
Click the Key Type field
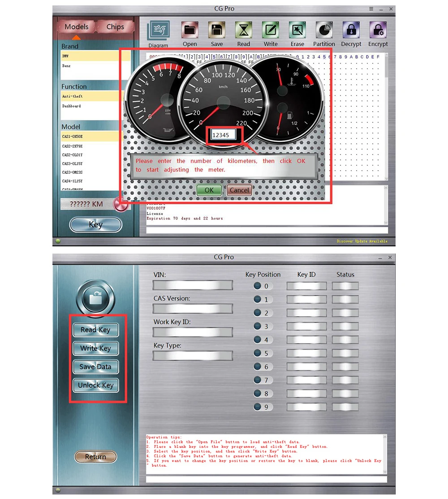tap(193, 356)
